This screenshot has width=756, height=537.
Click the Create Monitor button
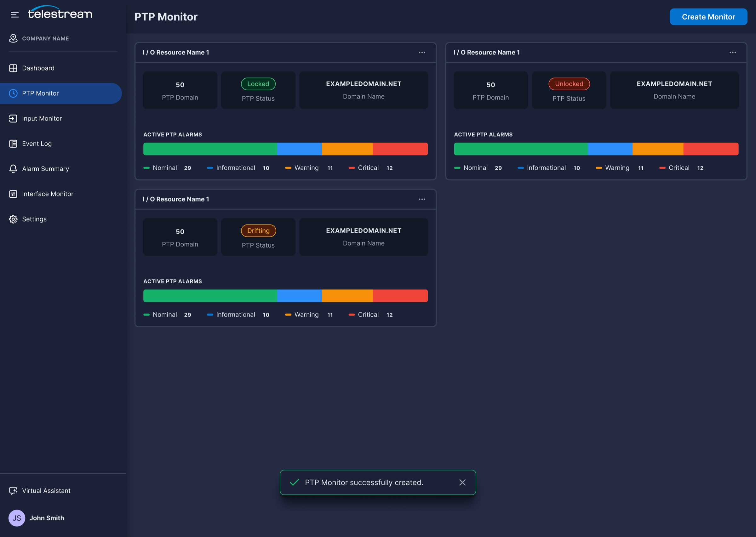pos(708,17)
